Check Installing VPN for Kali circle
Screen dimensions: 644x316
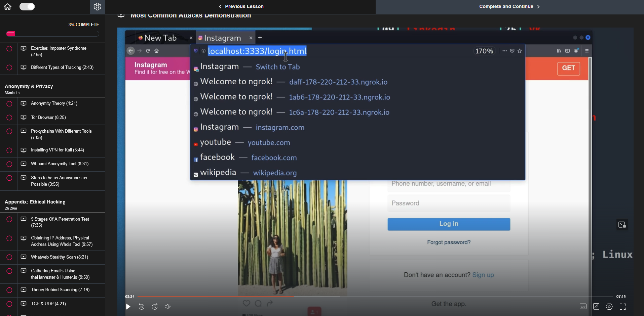click(9, 150)
